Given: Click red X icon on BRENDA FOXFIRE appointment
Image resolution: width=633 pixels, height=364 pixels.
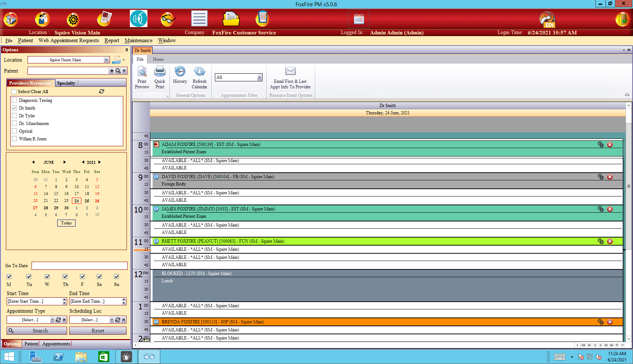Looking at the screenshot, I should pyautogui.click(x=610, y=322).
